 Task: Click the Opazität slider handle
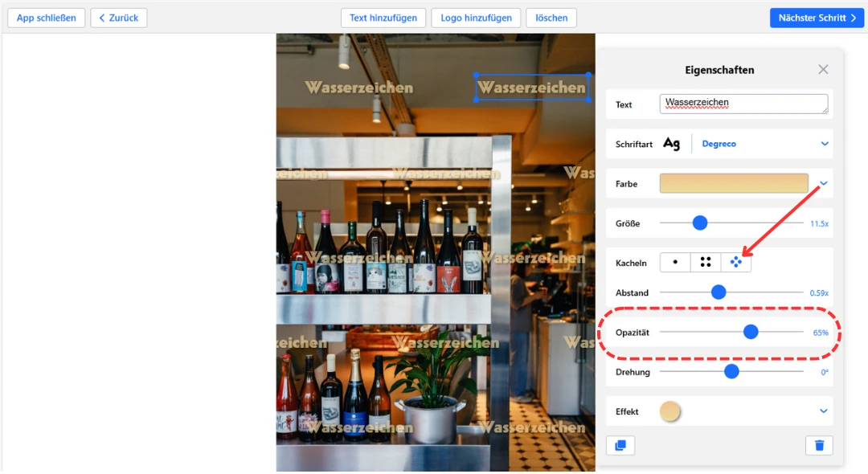point(751,332)
